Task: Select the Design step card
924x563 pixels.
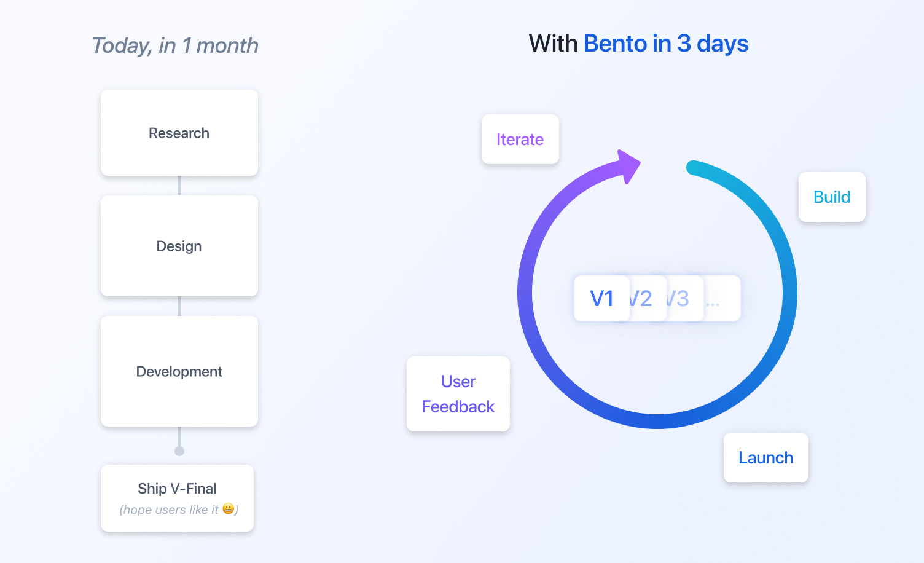Action: pos(179,246)
